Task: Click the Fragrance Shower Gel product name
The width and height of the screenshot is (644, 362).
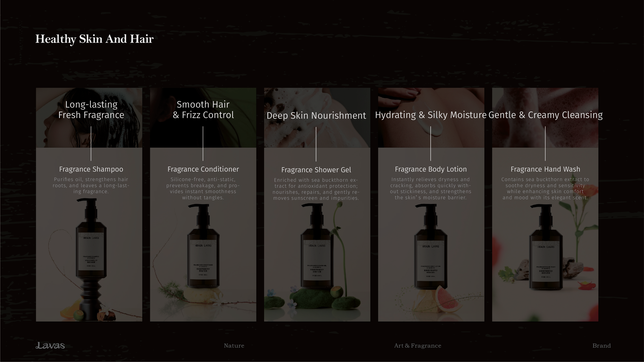Action: 316,170
